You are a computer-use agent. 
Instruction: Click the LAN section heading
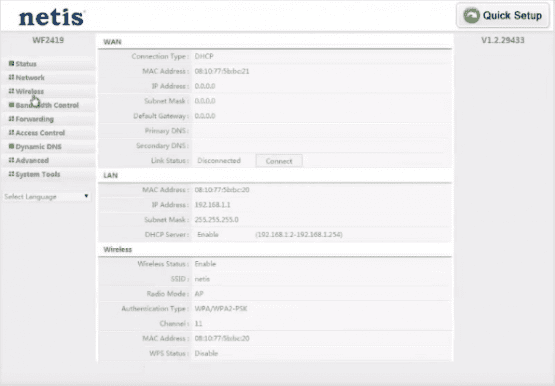coord(110,175)
